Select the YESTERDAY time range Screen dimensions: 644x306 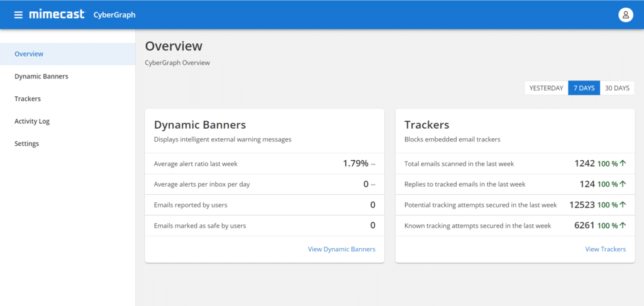[547, 88]
